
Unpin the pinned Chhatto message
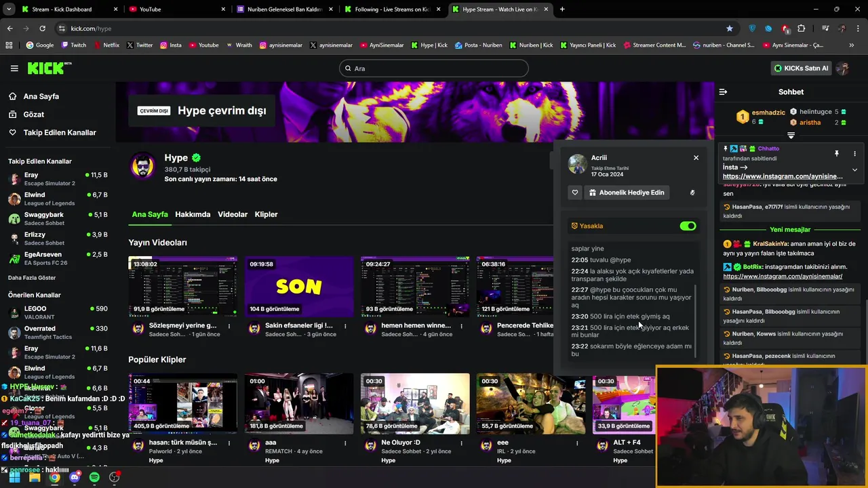pyautogui.click(x=837, y=153)
